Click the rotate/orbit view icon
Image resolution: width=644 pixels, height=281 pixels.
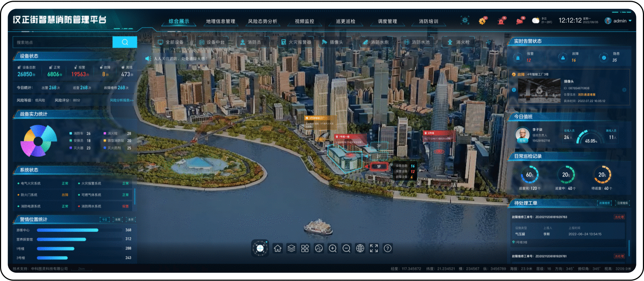(x=319, y=248)
